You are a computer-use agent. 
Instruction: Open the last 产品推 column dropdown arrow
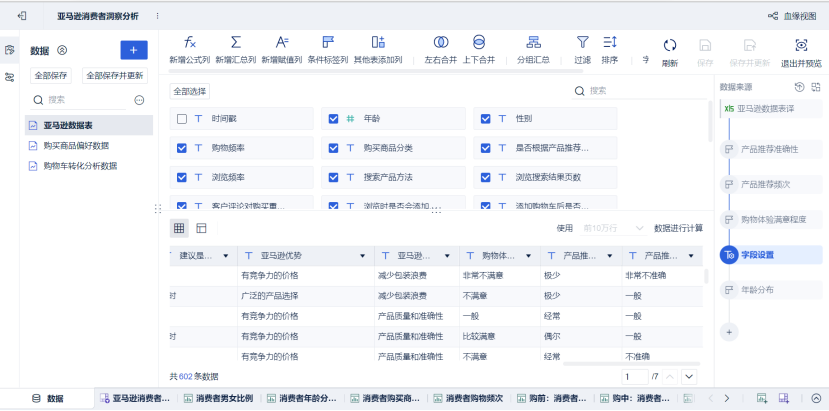(x=691, y=256)
